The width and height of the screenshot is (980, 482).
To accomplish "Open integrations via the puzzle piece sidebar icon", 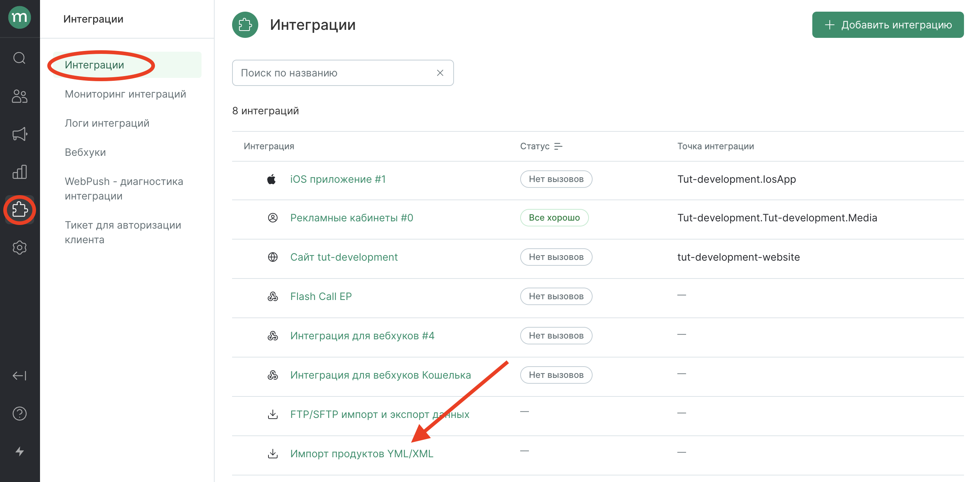I will tap(19, 209).
